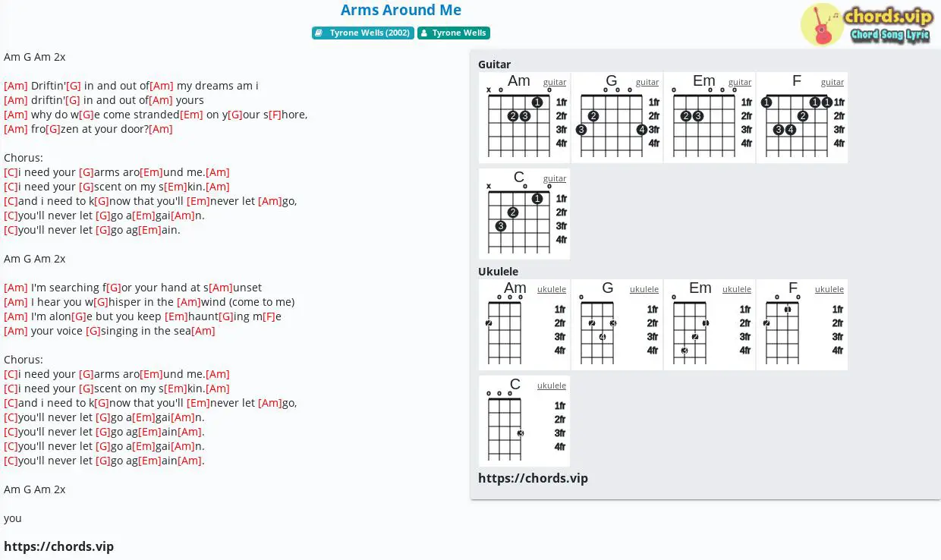
Task: Select the ukulele Am chord diagram
Action: [524, 325]
